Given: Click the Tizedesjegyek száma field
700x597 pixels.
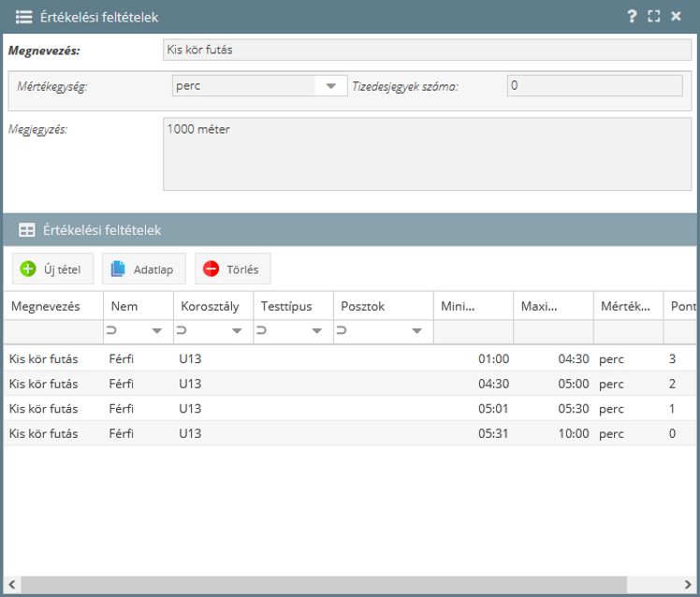Looking at the screenshot, I should pos(594,85).
